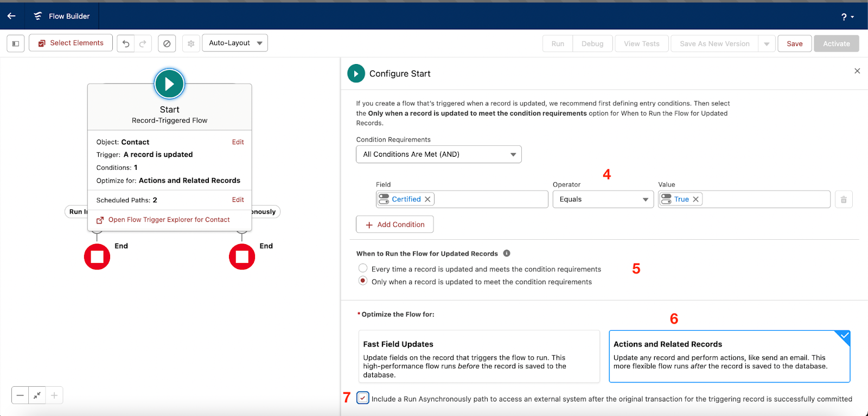Open the Auto-Layout dropdown

click(x=235, y=43)
